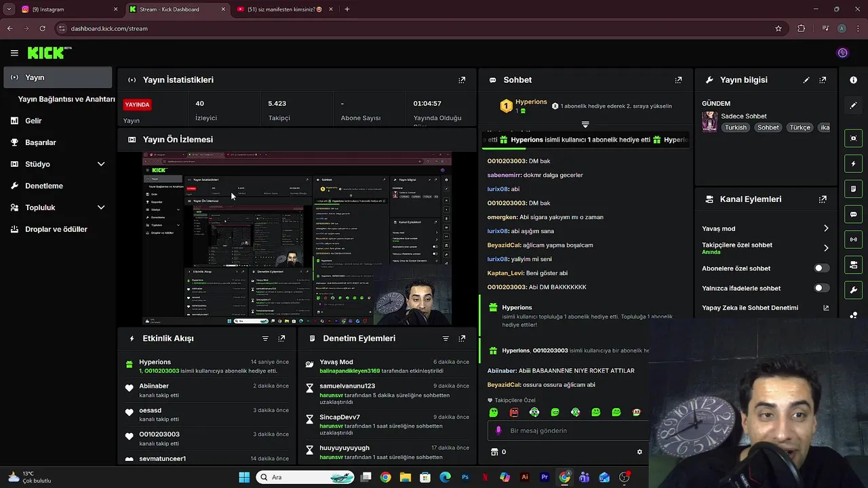Pop out the Etkinlik Akışı panel
Viewport: 868px width, 488px height.
[x=281, y=338]
